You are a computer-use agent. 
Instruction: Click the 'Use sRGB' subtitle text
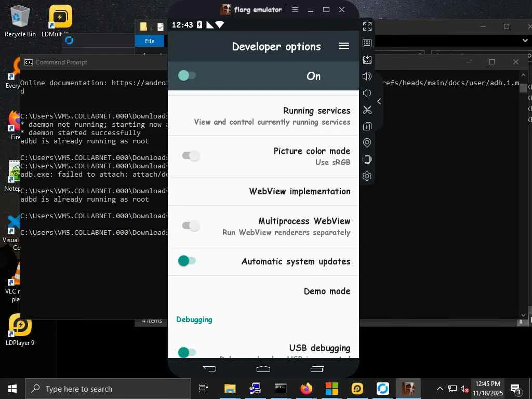tap(333, 162)
